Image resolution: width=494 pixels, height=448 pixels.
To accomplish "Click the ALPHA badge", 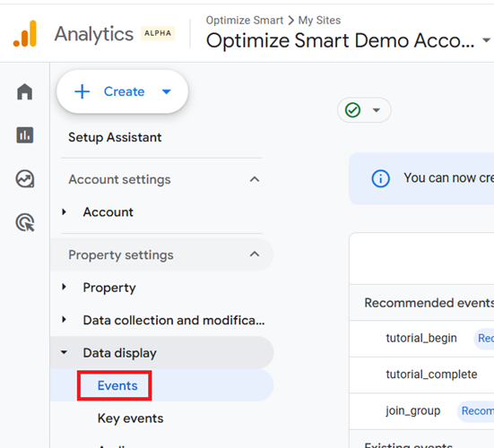I will tap(158, 33).
